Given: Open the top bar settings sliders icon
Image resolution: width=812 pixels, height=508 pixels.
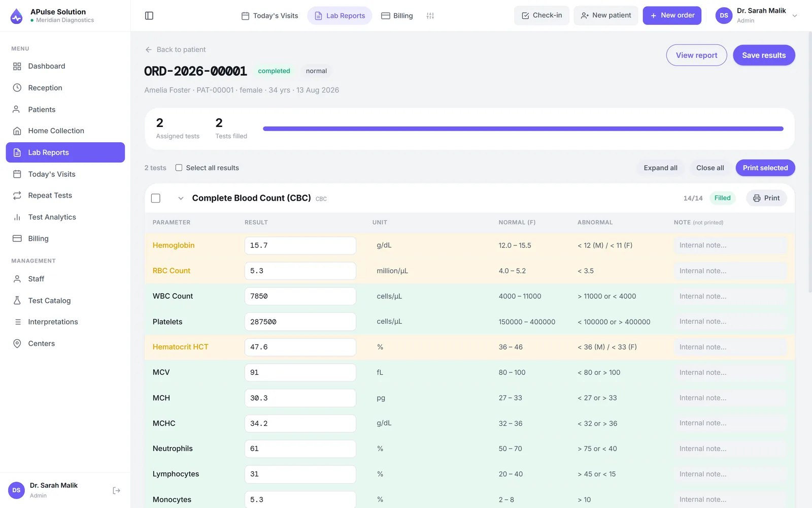Looking at the screenshot, I should click(430, 16).
